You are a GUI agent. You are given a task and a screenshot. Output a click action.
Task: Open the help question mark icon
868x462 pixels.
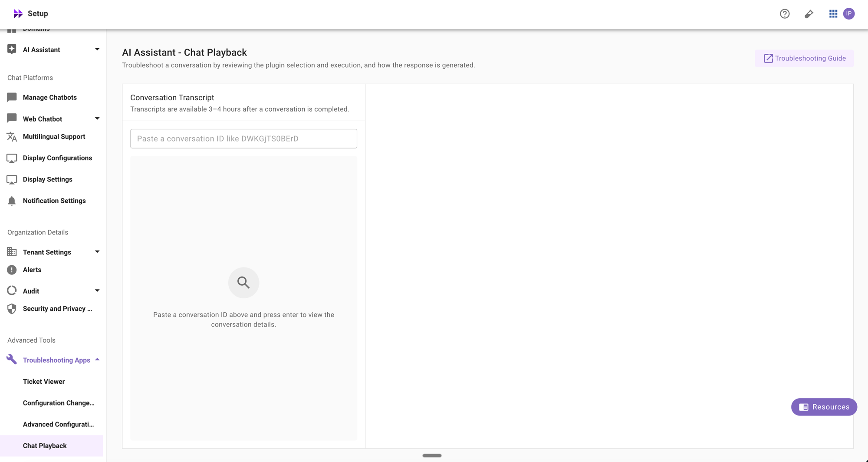point(785,13)
